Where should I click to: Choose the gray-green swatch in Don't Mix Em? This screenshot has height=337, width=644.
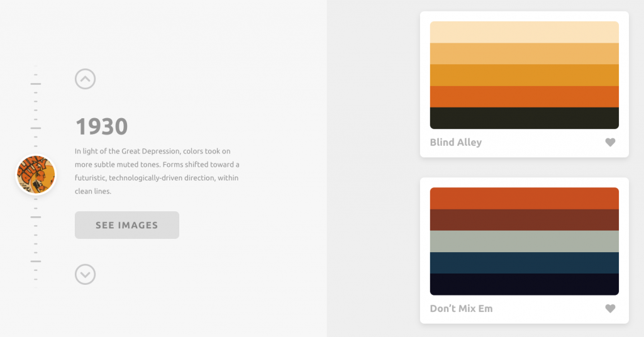tap(524, 241)
